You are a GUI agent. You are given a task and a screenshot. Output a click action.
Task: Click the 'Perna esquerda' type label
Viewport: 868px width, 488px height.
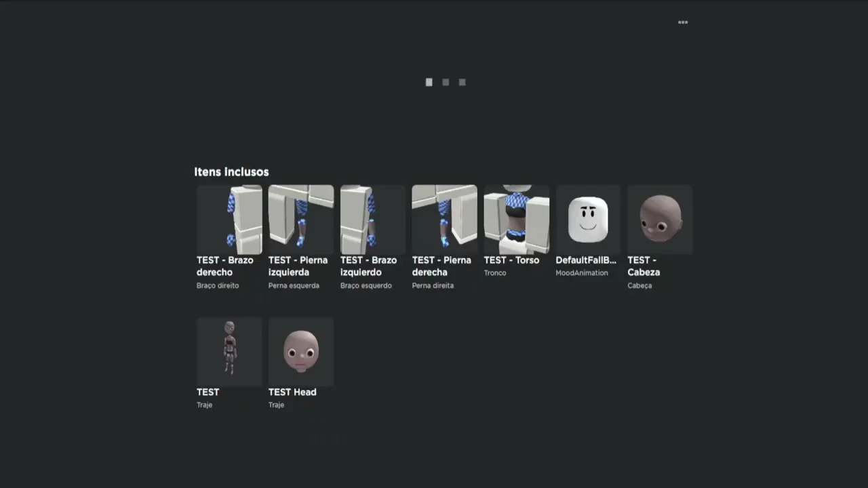point(294,285)
